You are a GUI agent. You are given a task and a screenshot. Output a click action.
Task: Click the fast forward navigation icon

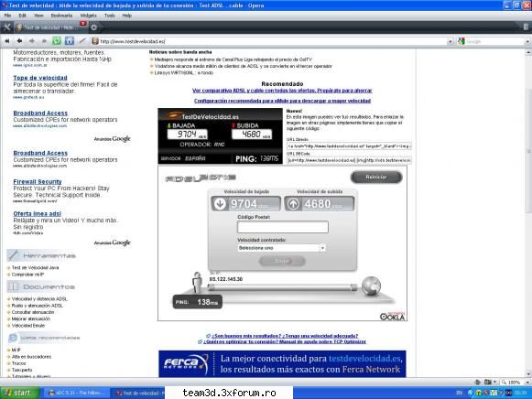tap(44, 41)
